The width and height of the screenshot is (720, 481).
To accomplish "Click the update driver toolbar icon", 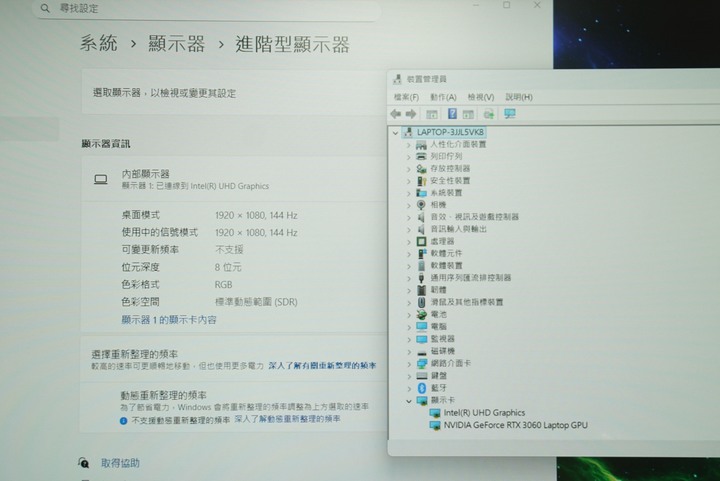I will pos(489,114).
